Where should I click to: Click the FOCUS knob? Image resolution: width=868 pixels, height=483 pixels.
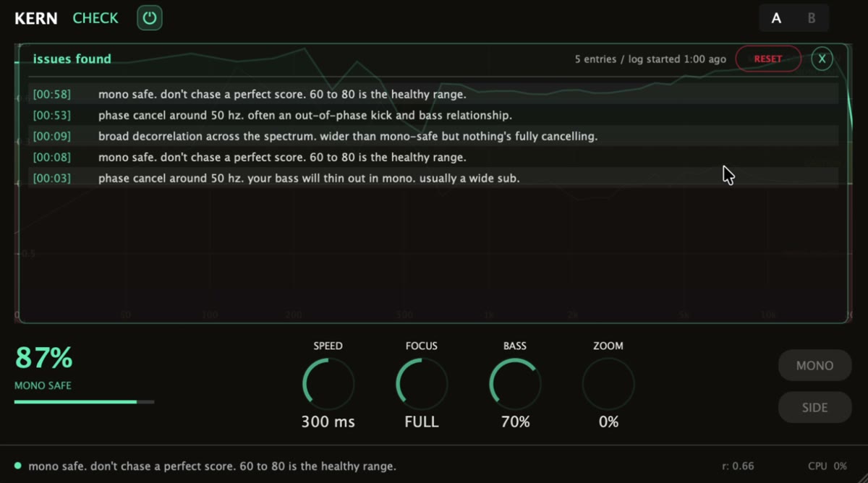422,385
